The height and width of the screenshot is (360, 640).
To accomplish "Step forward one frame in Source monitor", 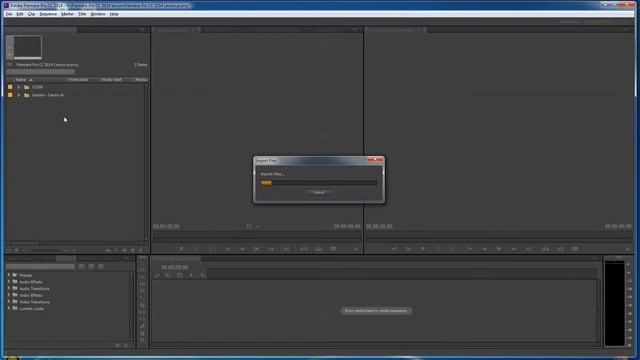I will pos(271,249).
